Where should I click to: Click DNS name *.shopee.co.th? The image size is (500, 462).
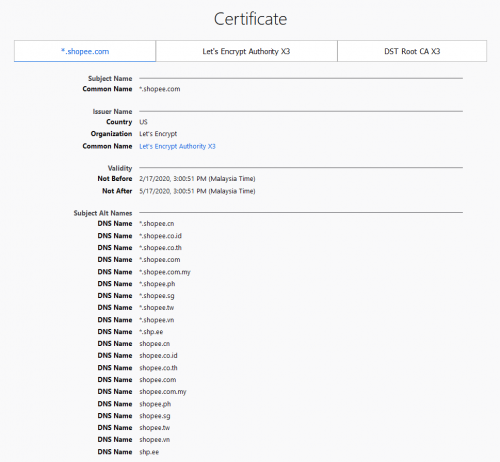coord(160,248)
